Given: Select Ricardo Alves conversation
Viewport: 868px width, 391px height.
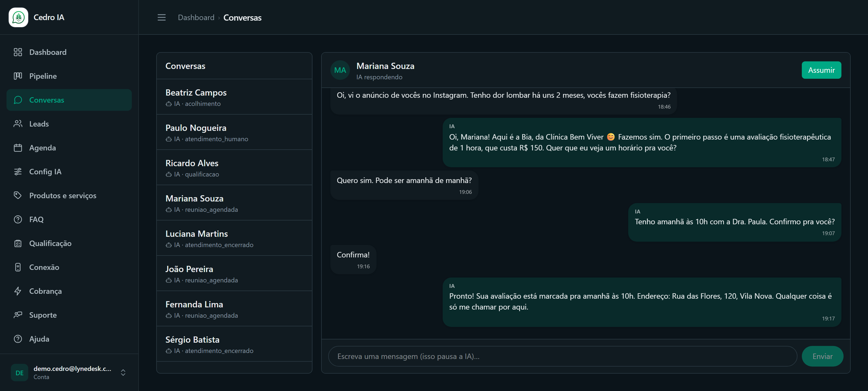Looking at the screenshot, I should (x=234, y=167).
